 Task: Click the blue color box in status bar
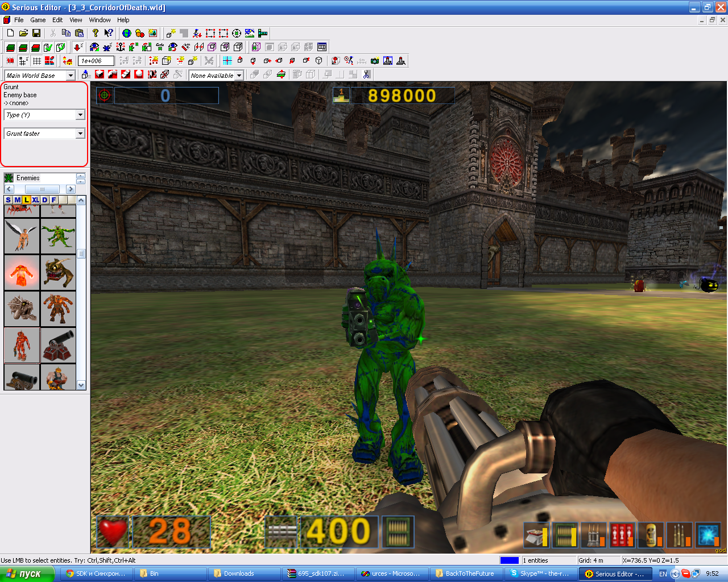[x=509, y=560]
